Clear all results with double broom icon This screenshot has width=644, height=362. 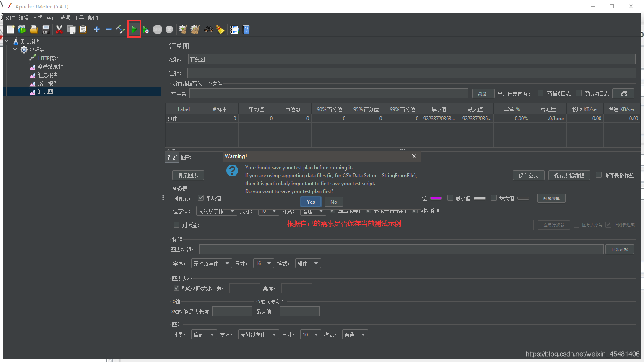[x=195, y=29]
